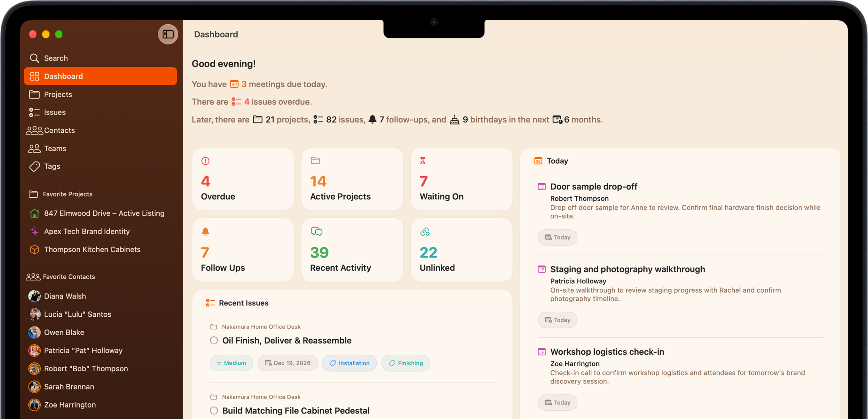Click the 4 issues overdue link
This screenshot has height=419, width=868.
pyautogui.click(x=271, y=102)
